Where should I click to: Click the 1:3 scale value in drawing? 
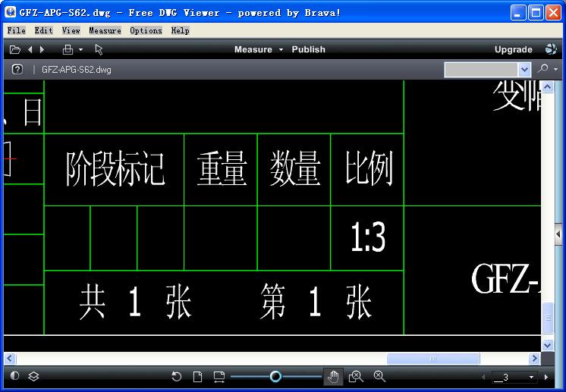(x=368, y=237)
